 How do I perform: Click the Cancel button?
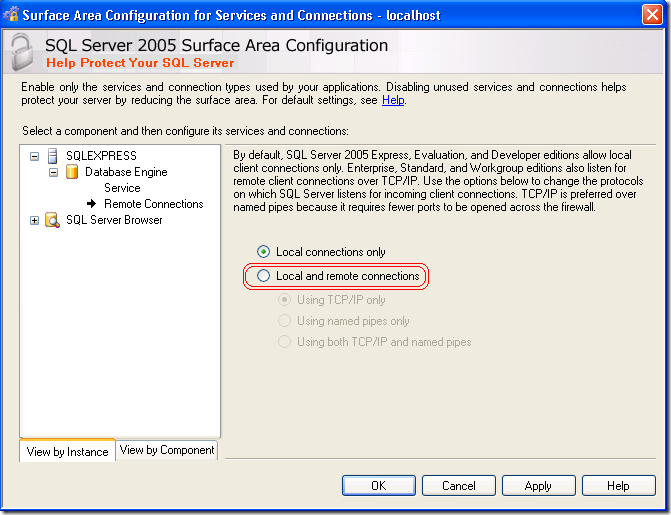(x=459, y=485)
